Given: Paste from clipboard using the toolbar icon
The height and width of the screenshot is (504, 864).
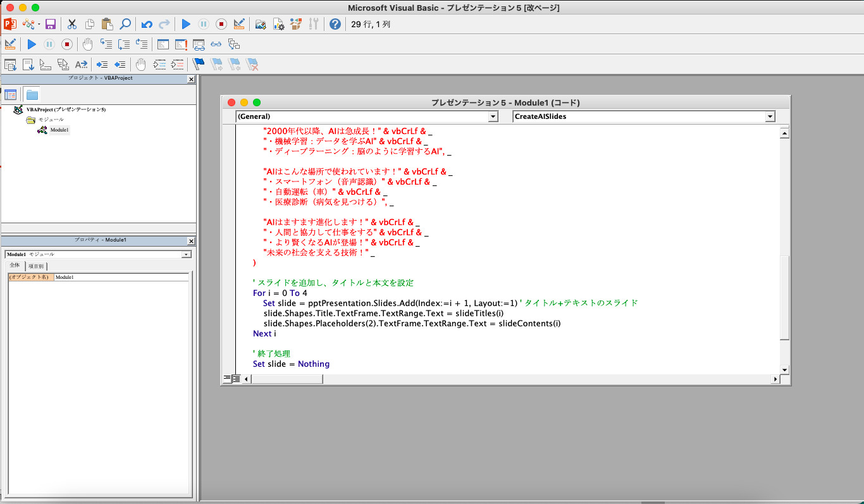Looking at the screenshot, I should pyautogui.click(x=107, y=24).
